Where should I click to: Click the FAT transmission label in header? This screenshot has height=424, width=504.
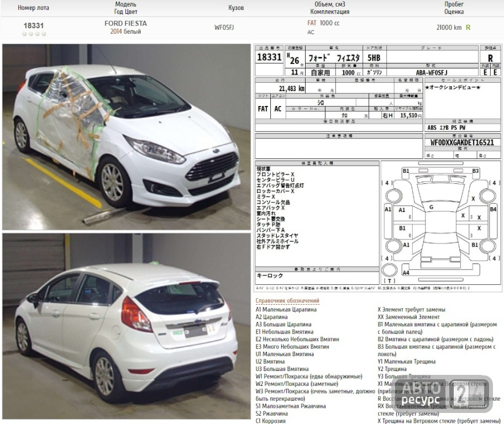point(312,23)
